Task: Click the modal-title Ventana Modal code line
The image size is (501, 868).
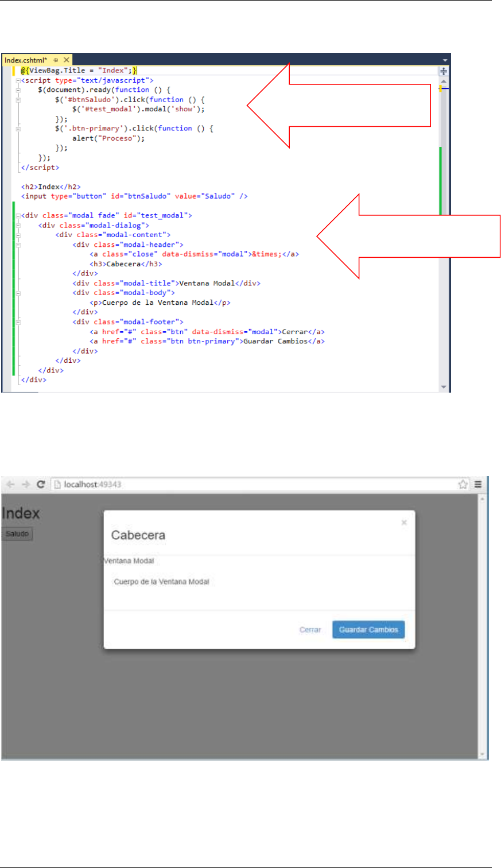Action: coord(167,284)
